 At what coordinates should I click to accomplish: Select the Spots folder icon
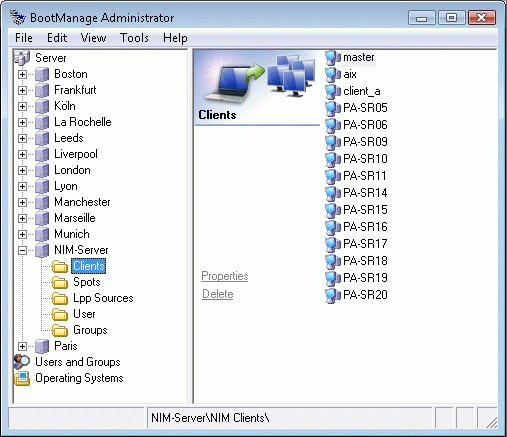pos(60,282)
